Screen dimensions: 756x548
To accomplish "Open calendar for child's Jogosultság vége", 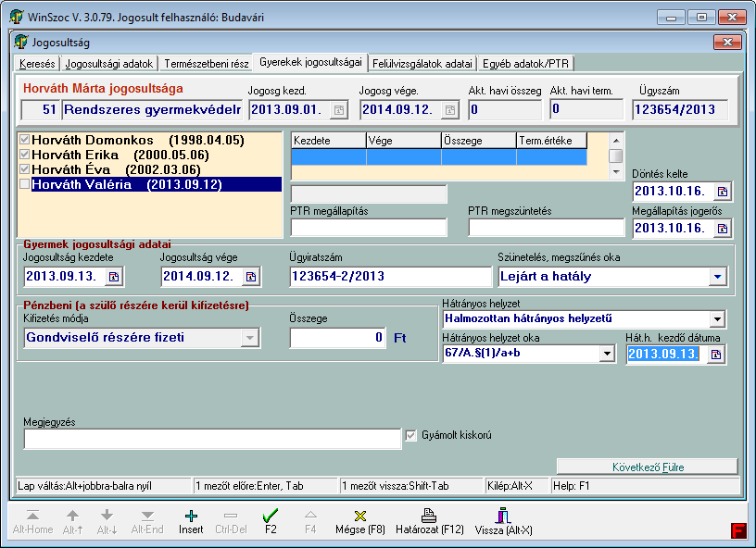I will [251, 277].
